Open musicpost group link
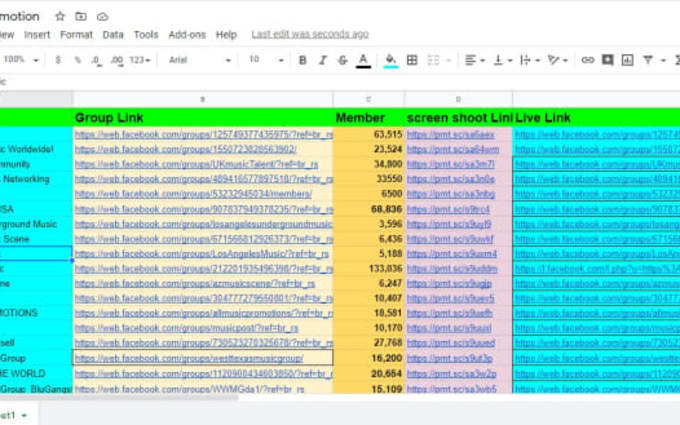 [x=186, y=328]
